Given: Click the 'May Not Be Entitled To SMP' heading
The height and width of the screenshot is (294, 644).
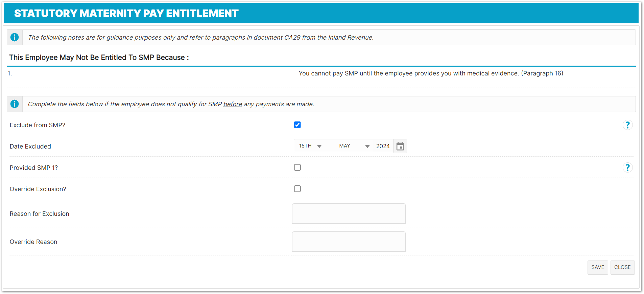Looking at the screenshot, I should point(99,58).
